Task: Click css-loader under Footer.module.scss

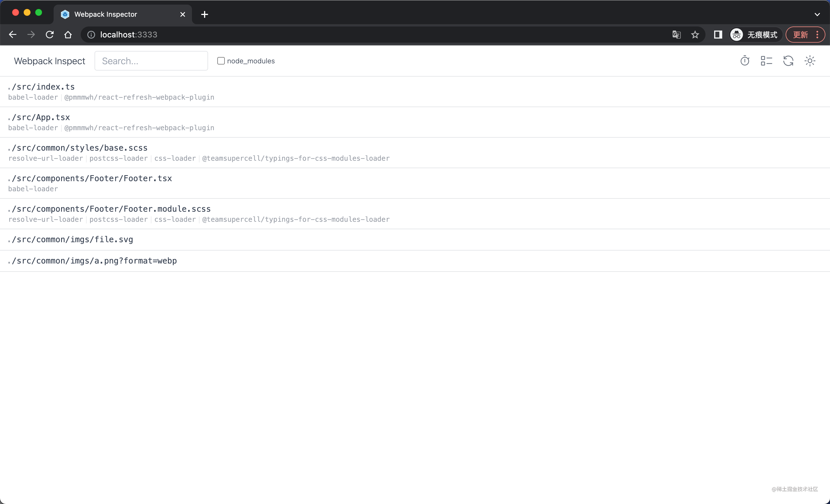Action: 175,219
